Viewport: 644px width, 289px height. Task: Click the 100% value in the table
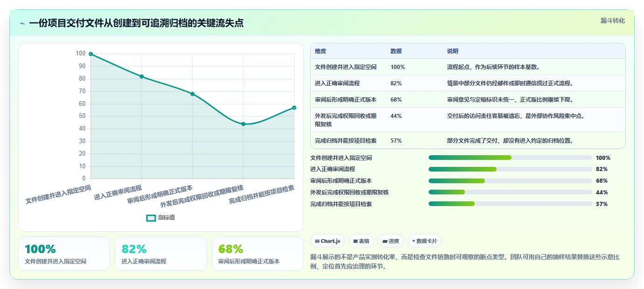click(x=398, y=67)
